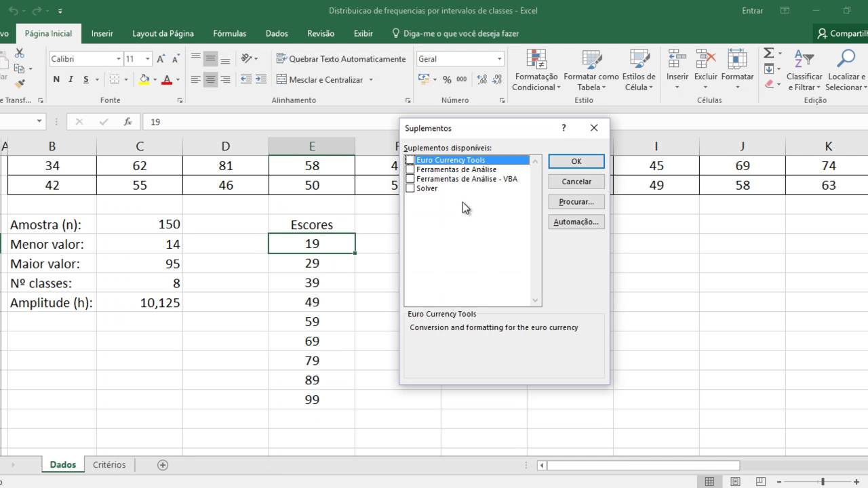Viewport: 868px width, 488px height.
Task: Click the Clear eraser icon
Action: point(768,84)
